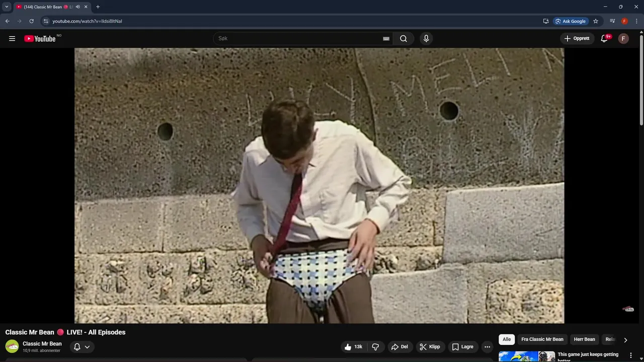Share the video using Del button
This screenshot has width=644, height=362.
[399, 347]
